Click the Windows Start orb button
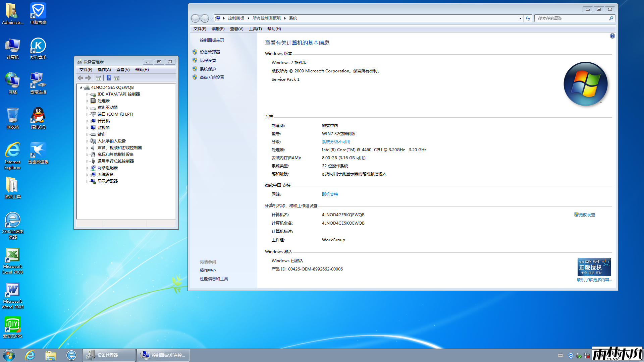The image size is (644, 362). coord(9,355)
